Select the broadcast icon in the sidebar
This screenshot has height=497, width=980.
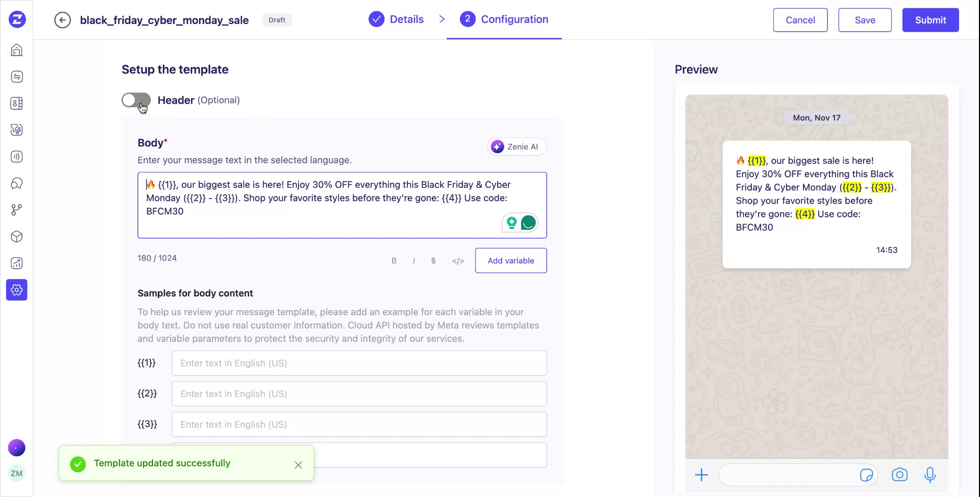(17, 157)
